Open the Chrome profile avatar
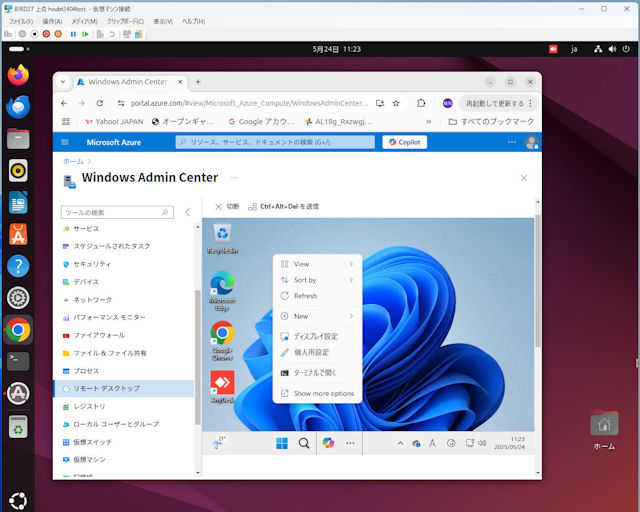 [448, 103]
